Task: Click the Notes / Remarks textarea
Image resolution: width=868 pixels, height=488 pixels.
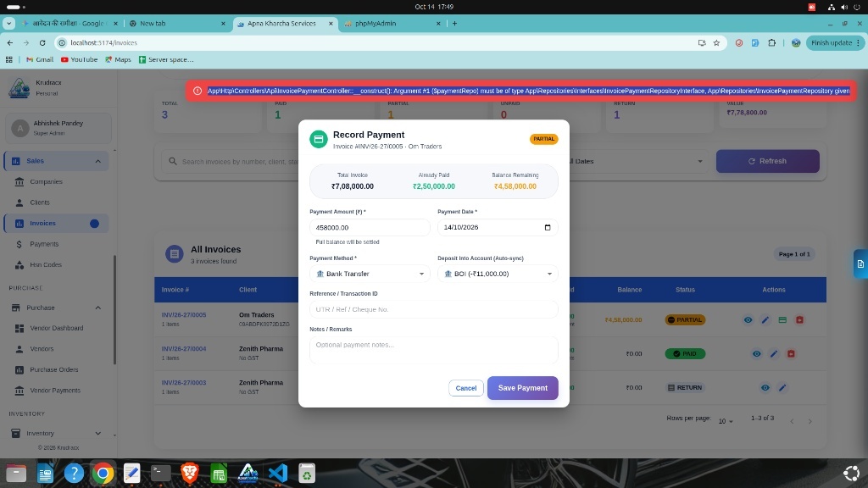Action: 433,350
